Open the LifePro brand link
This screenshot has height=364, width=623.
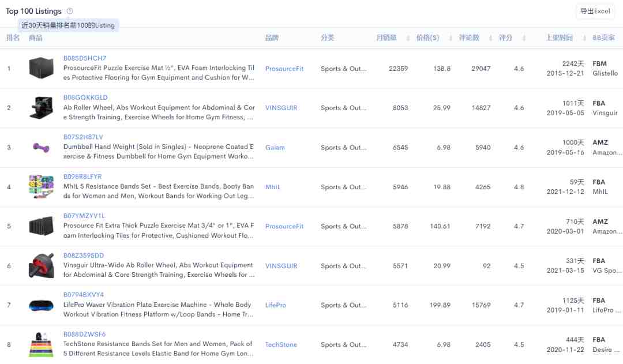point(276,305)
